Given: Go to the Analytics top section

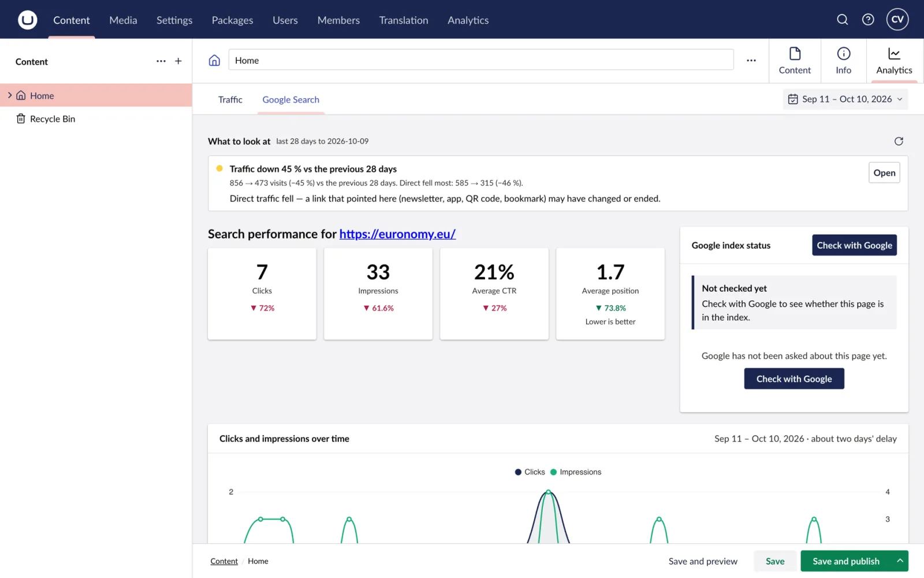Looking at the screenshot, I should click(468, 20).
